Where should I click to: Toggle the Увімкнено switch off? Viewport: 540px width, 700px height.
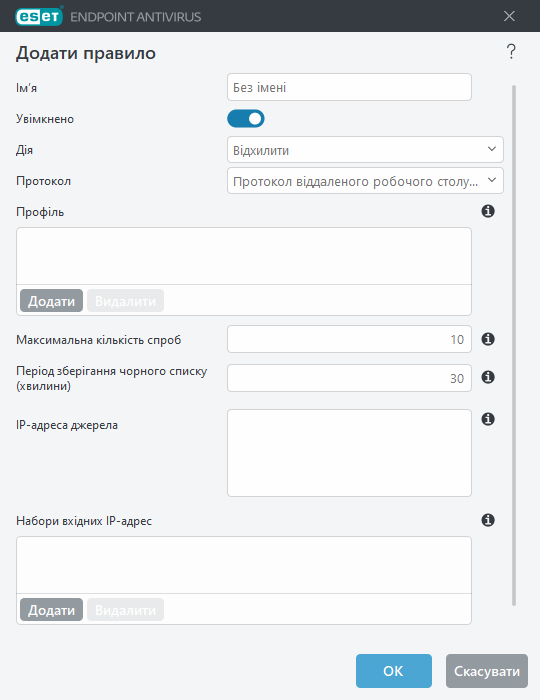(x=246, y=119)
